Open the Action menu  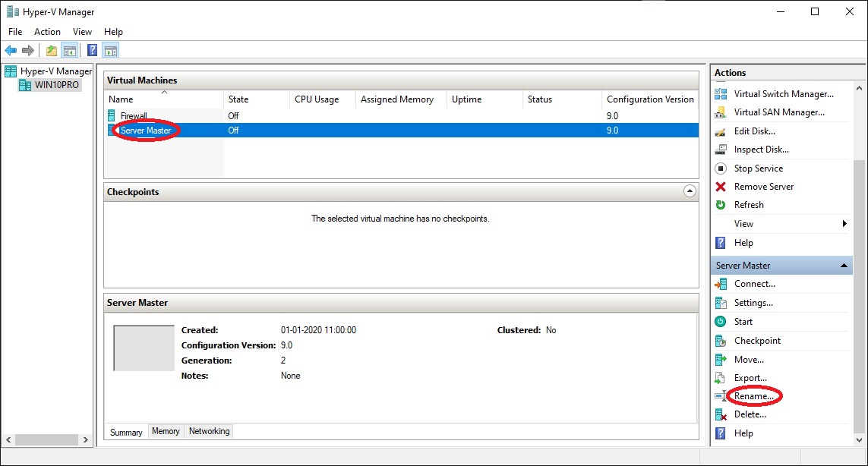click(x=47, y=32)
